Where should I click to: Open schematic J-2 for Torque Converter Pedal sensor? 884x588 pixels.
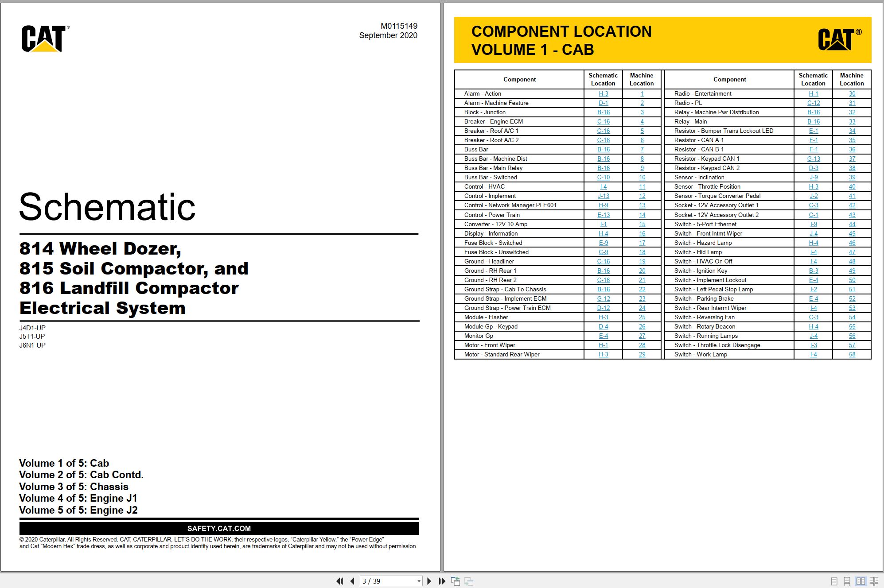(813, 196)
